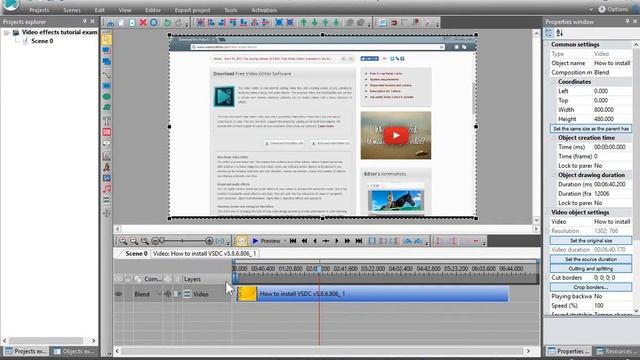The width and height of the screenshot is (640, 360).
Task: Click the green down arrow icon in the toolbar
Action: (314, 22)
